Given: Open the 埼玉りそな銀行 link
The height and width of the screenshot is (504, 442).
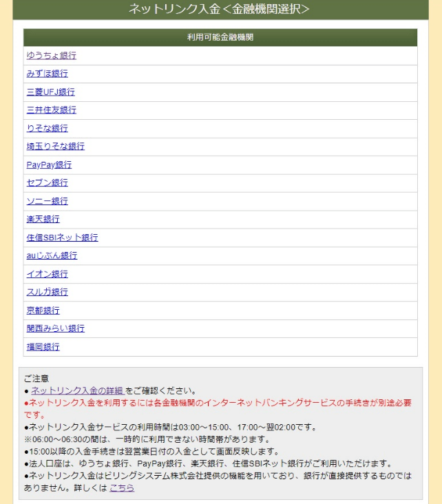Looking at the screenshot, I should [56, 146].
